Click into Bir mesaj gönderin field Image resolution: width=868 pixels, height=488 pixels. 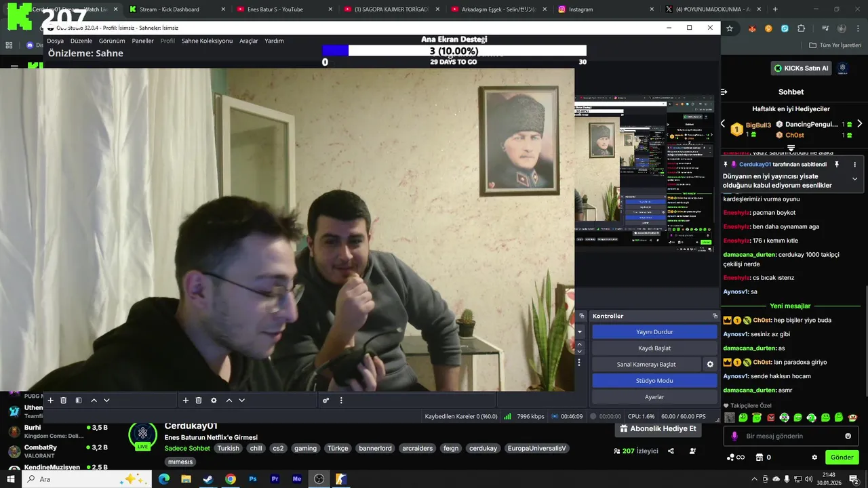click(x=791, y=436)
